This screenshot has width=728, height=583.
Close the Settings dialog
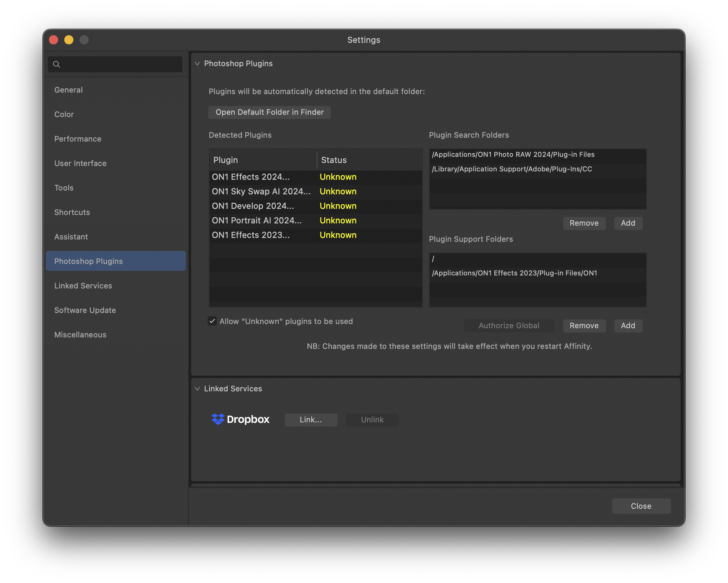click(x=641, y=506)
